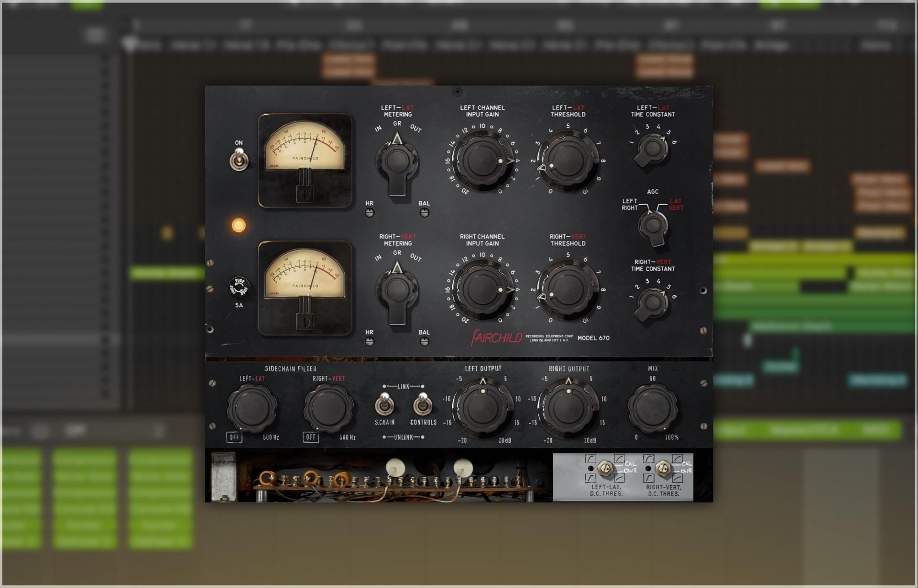Flip the S.CHAIN link toggle switch
This screenshot has height=588, width=918.
click(384, 404)
